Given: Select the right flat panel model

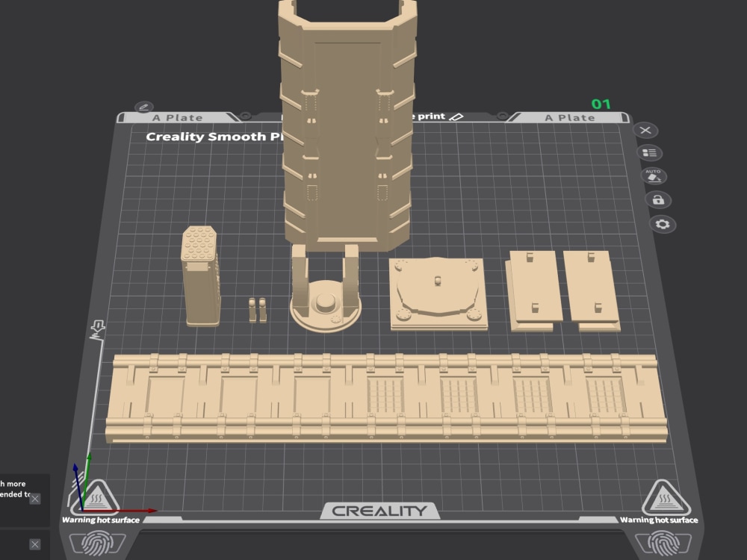Looking at the screenshot, I should point(592,291).
